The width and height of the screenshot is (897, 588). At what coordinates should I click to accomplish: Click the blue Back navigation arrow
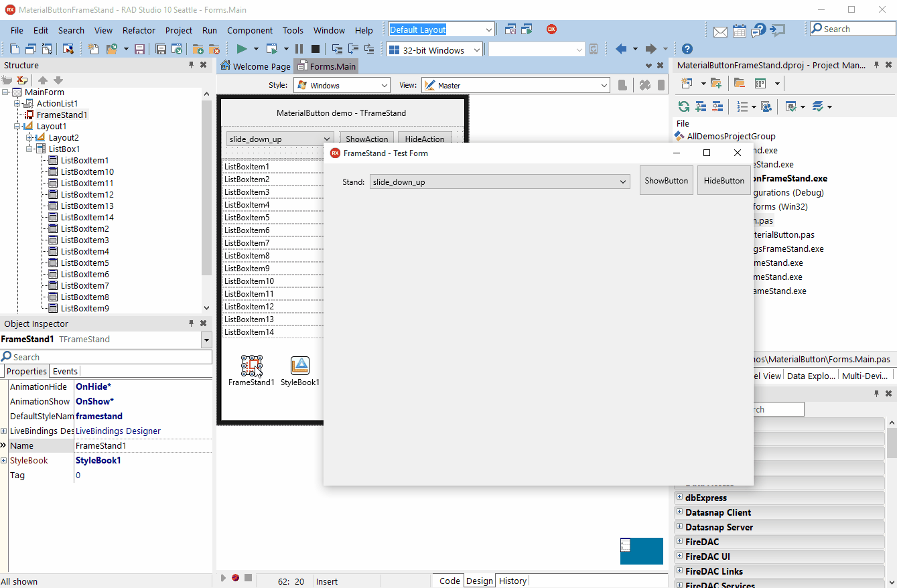(x=621, y=49)
